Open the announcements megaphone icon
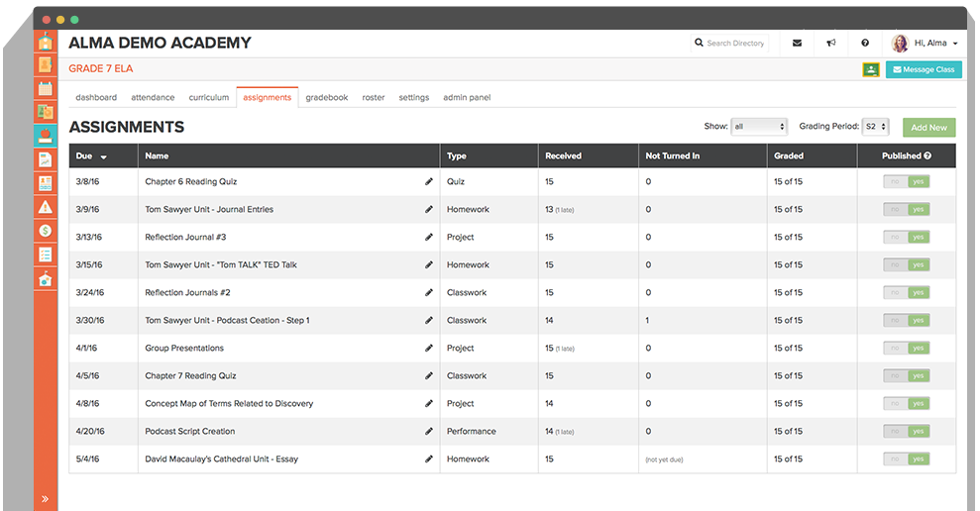Screen dimensions: 980x511 [831, 44]
